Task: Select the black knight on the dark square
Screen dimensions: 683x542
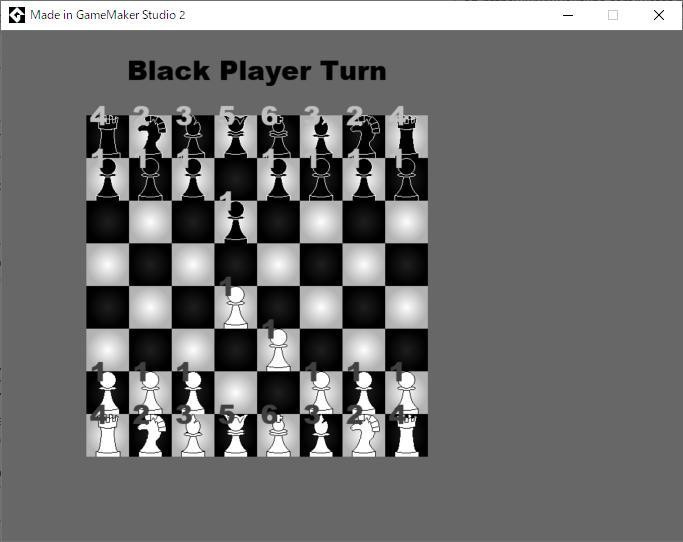Action: 364,136
